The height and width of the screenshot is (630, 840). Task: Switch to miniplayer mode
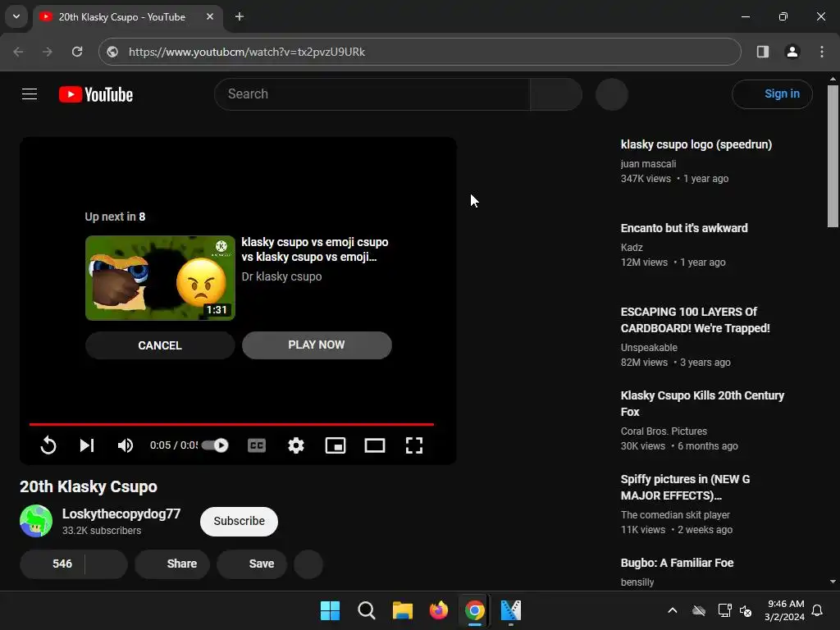pos(336,445)
